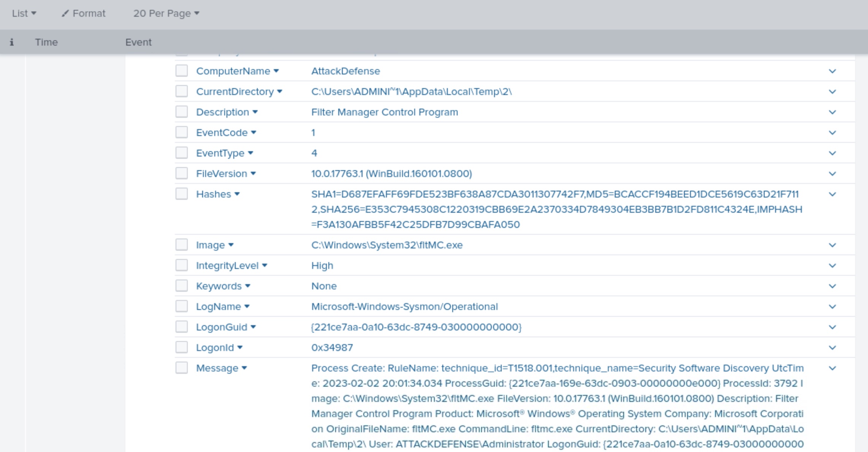Click EventType value 4
This screenshot has width=868, height=452.
coord(314,153)
